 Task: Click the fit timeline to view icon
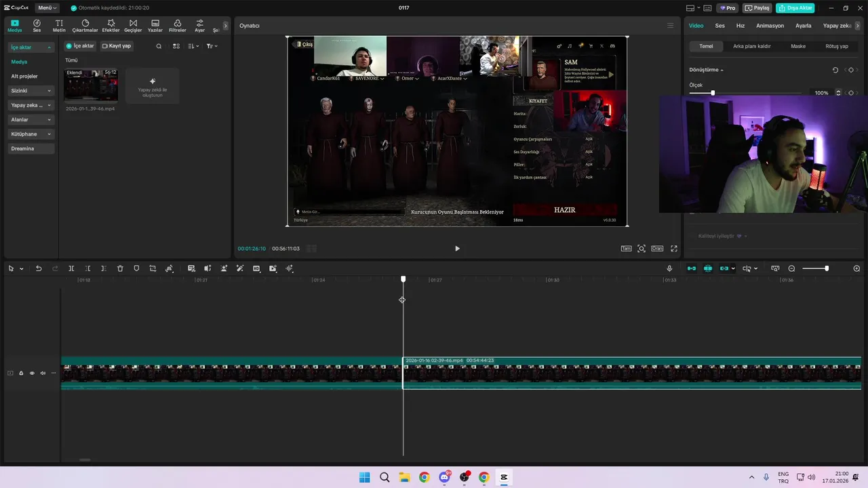point(775,268)
